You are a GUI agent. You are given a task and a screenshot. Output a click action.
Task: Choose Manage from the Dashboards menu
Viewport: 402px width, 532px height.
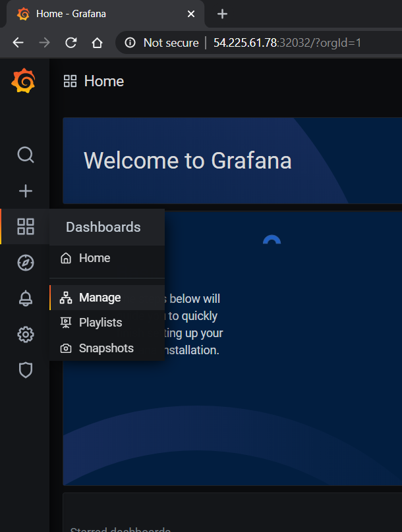(100, 298)
